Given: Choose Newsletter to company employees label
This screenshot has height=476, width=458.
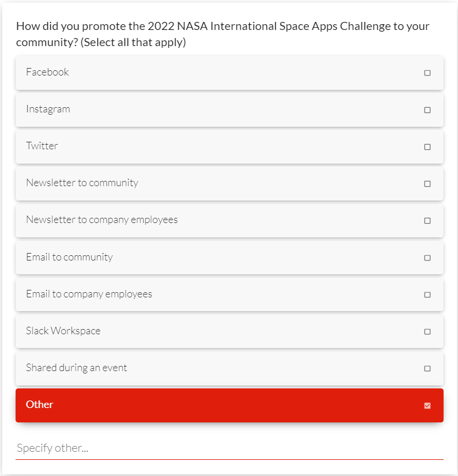Looking at the screenshot, I should [x=102, y=220].
